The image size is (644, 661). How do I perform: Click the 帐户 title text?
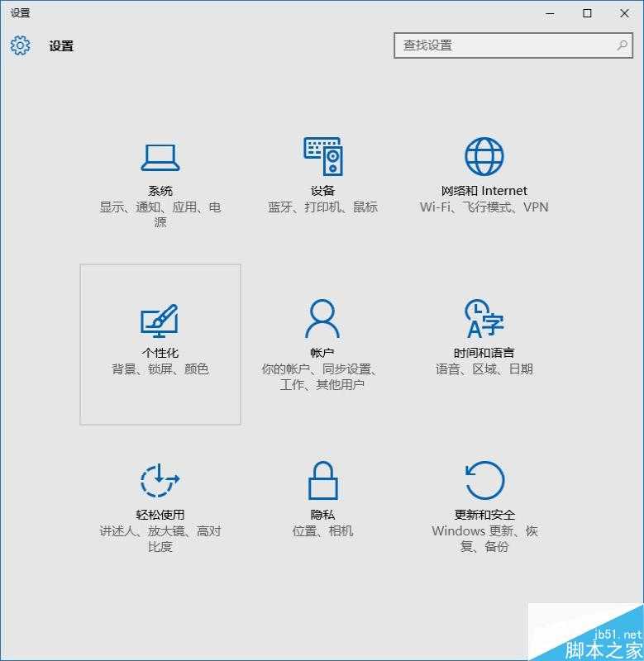pyautogui.click(x=322, y=353)
